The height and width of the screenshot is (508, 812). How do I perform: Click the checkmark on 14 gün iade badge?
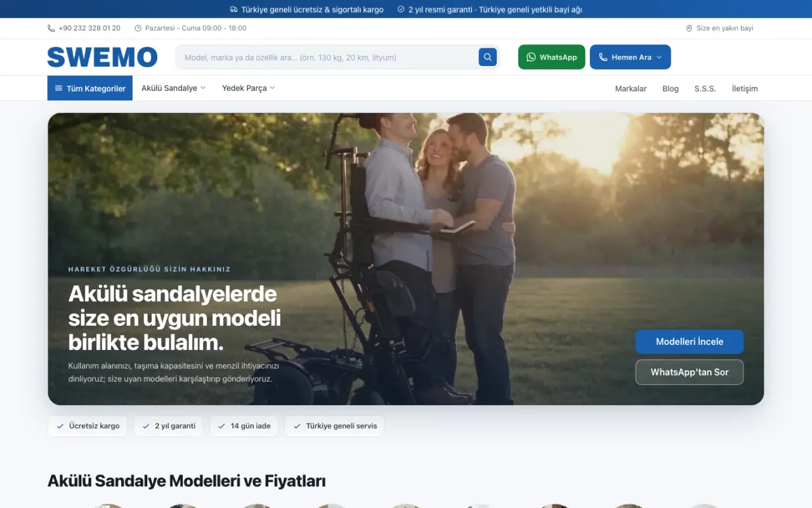[x=222, y=426]
